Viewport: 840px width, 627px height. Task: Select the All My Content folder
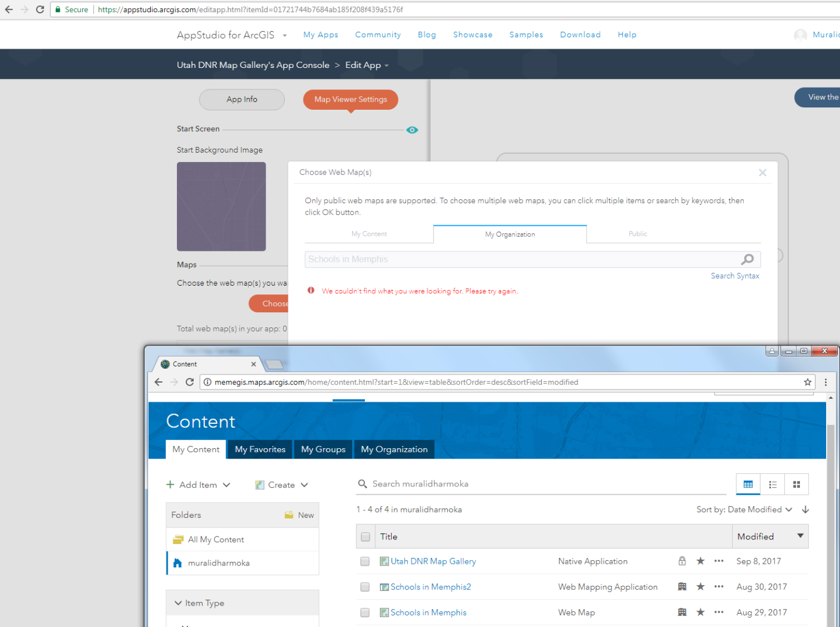[242, 539]
